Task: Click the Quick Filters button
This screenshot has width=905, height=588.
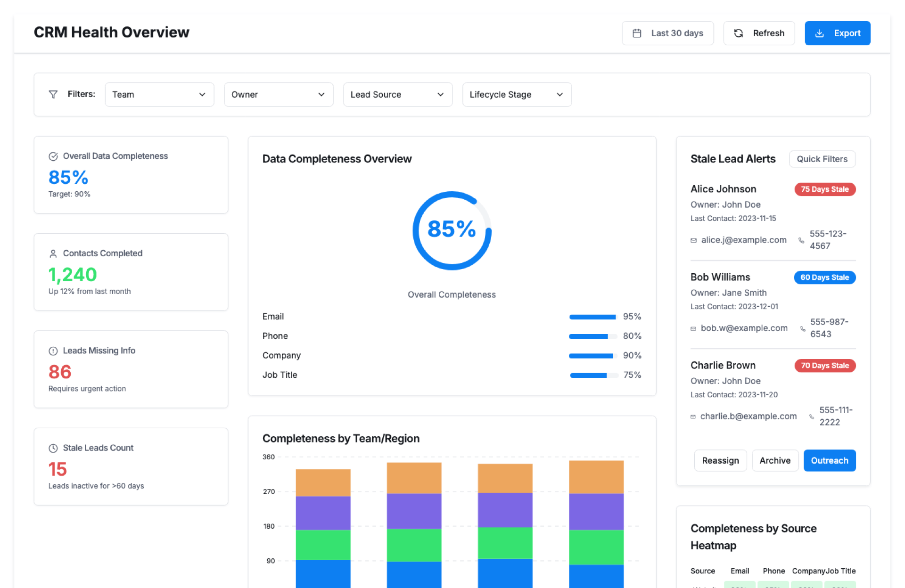Action: point(822,159)
